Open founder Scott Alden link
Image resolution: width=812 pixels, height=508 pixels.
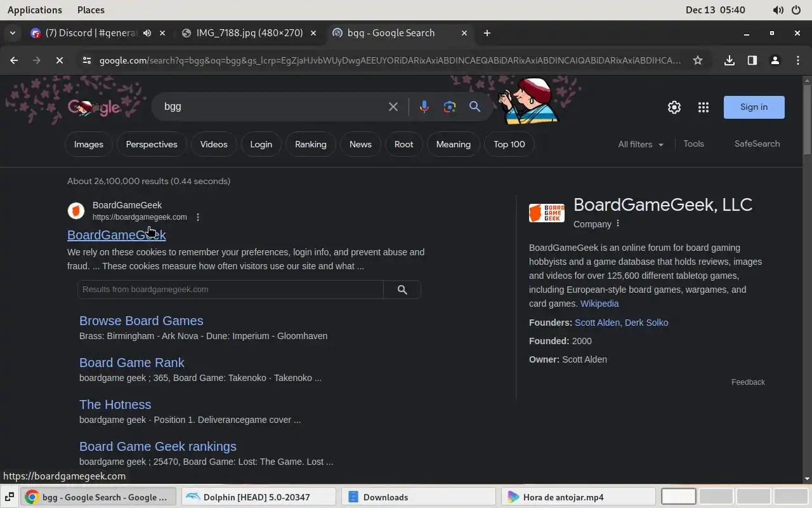(597, 323)
